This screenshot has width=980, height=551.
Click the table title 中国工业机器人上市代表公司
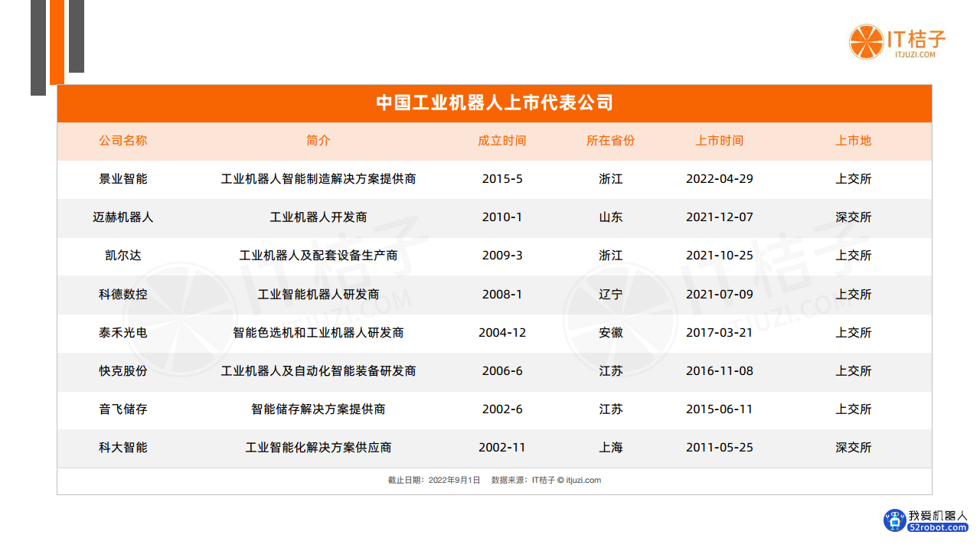495,103
